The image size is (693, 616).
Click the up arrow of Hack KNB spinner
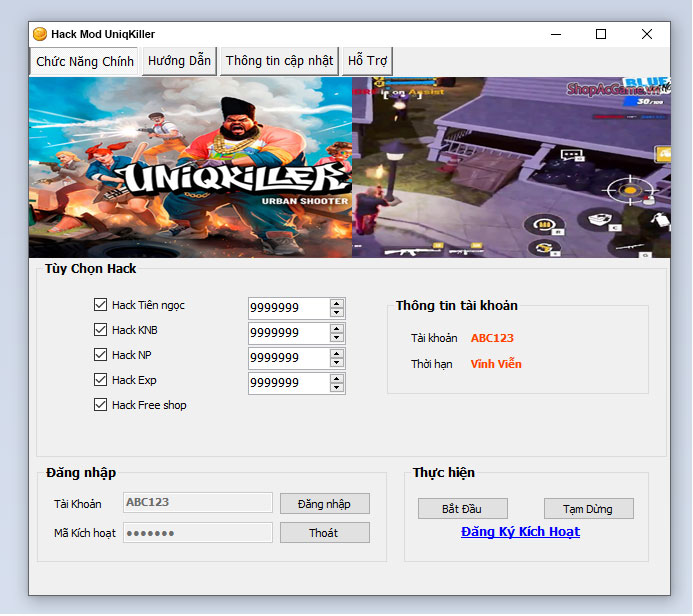coord(337,328)
